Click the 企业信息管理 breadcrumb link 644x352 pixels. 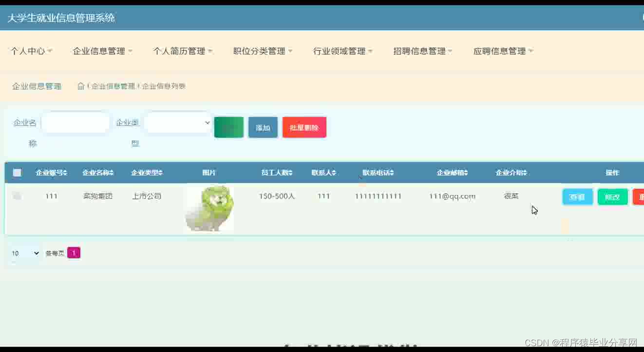[114, 86]
